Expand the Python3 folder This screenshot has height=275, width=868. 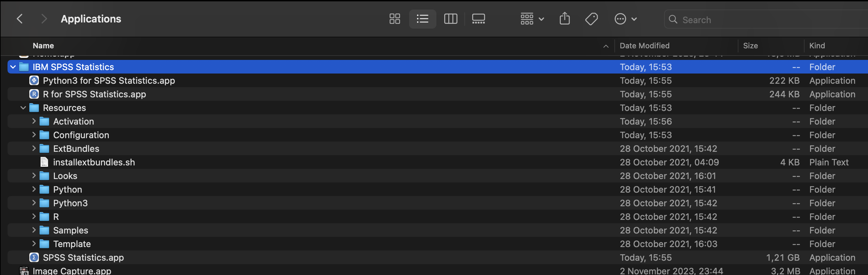[x=34, y=203]
